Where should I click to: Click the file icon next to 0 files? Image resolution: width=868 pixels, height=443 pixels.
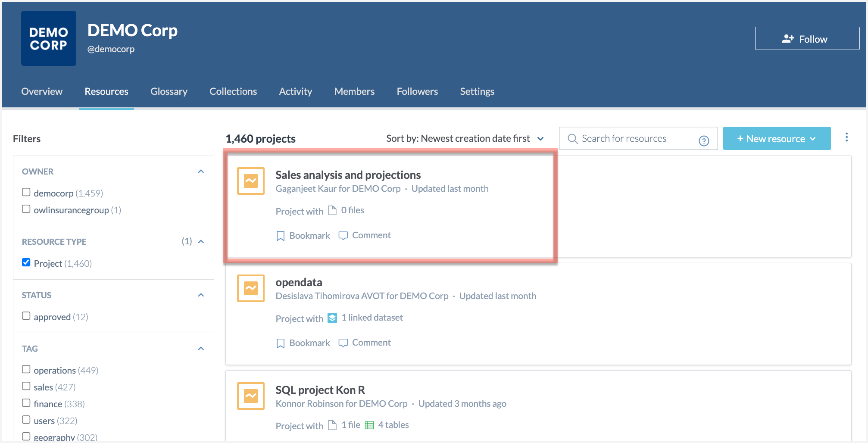pyautogui.click(x=332, y=210)
